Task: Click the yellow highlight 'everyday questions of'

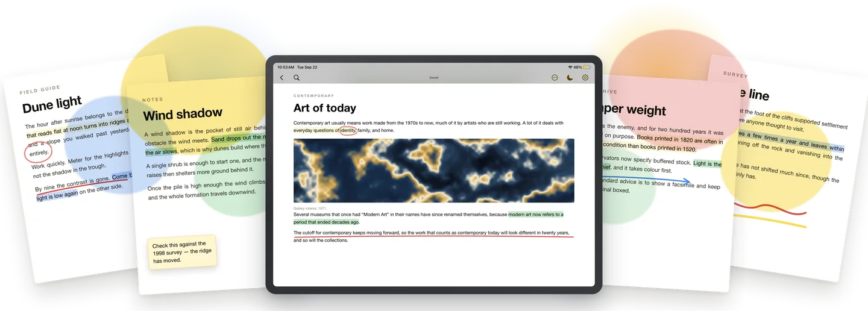Action: [316, 130]
